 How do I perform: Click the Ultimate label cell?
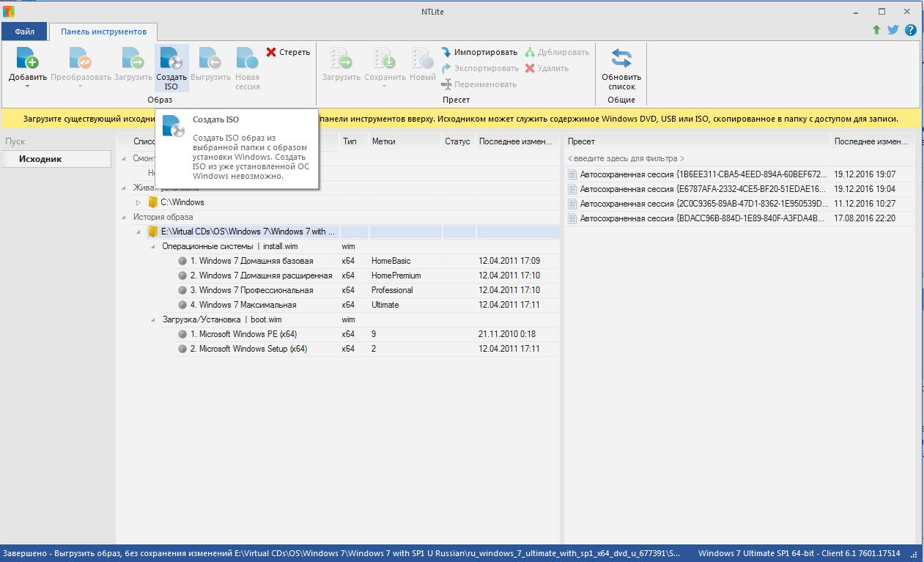(x=385, y=305)
